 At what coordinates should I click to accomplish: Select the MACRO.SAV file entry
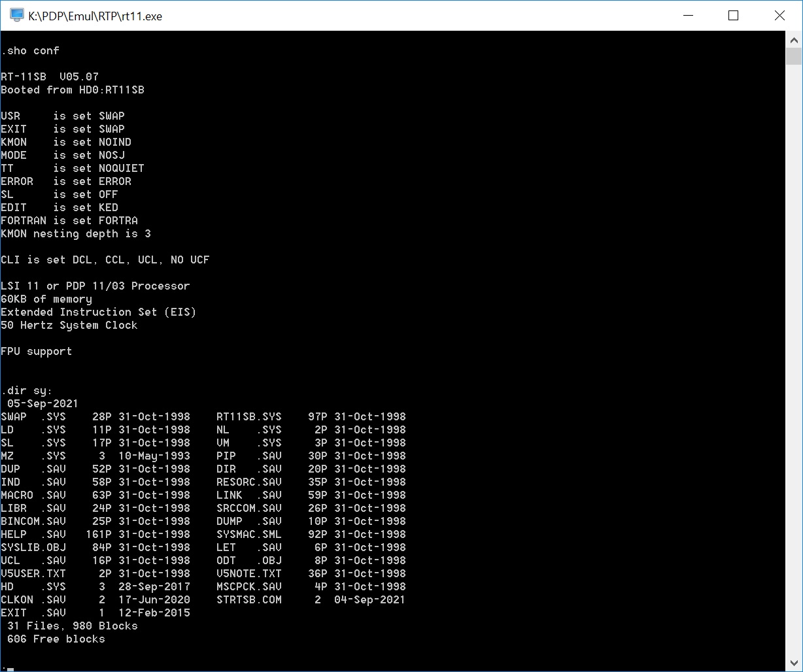[33, 495]
